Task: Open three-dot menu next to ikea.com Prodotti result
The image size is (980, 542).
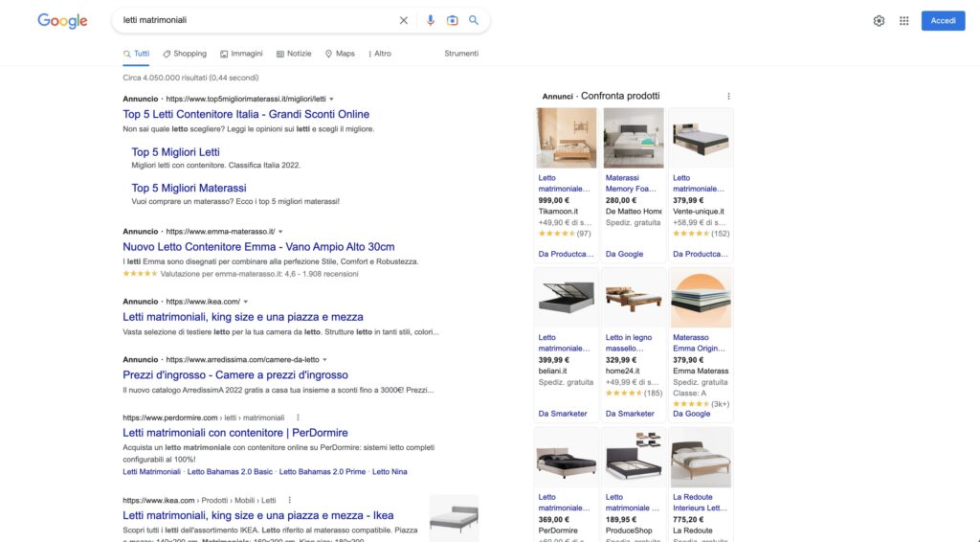Action: (x=289, y=500)
